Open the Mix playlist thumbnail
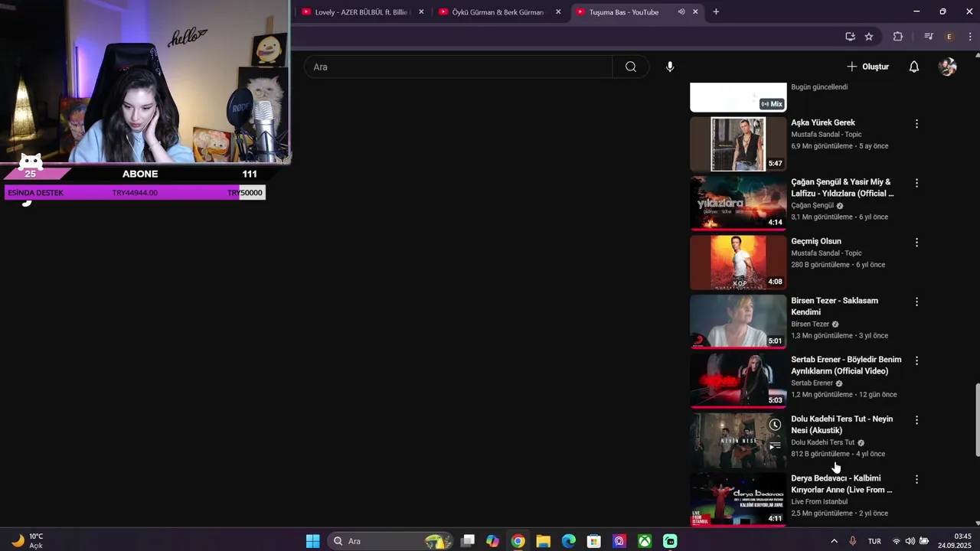Image resolution: width=980 pixels, height=551 pixels. coord(738,97)
